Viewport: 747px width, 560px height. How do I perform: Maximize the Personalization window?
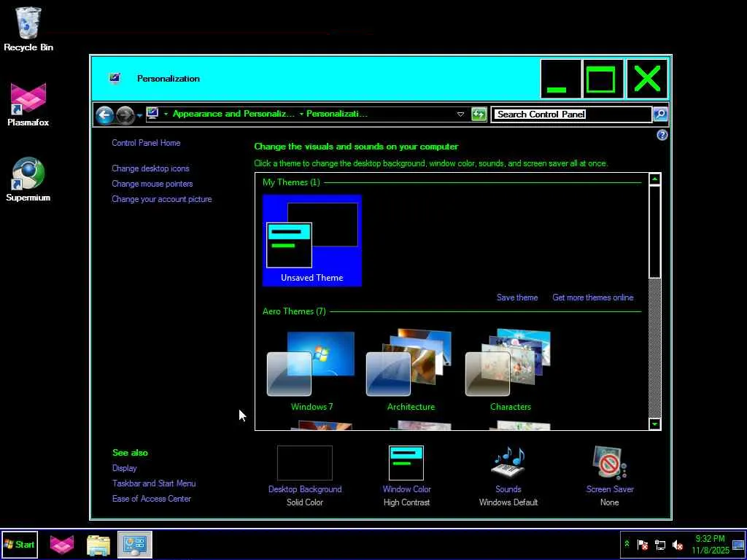(x=603, y=79)
